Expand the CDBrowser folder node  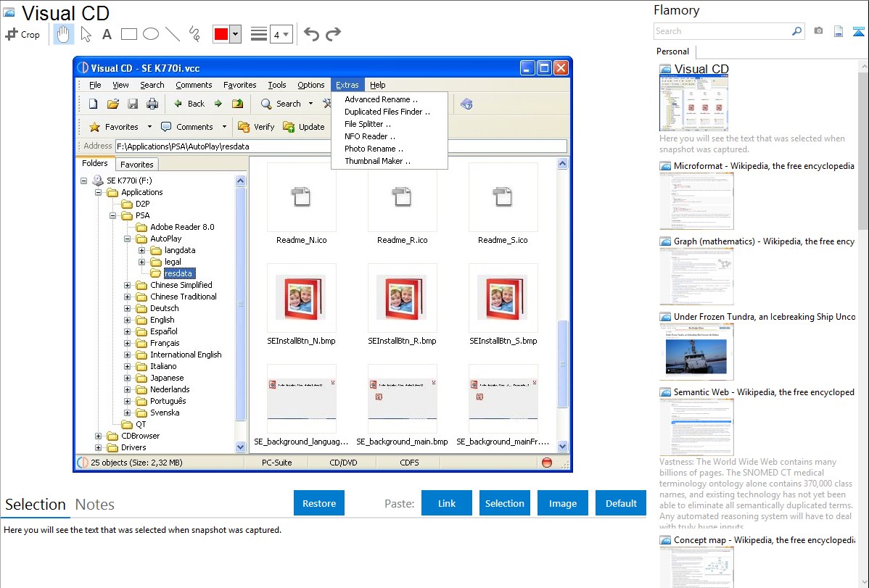pos(98,436)
